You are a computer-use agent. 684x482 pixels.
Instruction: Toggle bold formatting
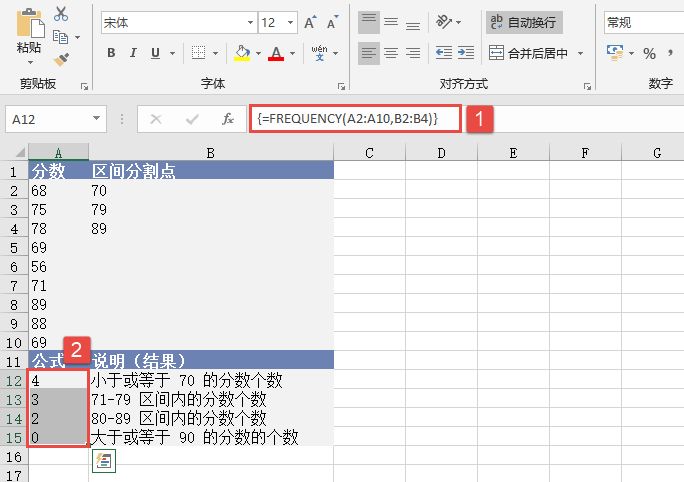click(111, 53)
